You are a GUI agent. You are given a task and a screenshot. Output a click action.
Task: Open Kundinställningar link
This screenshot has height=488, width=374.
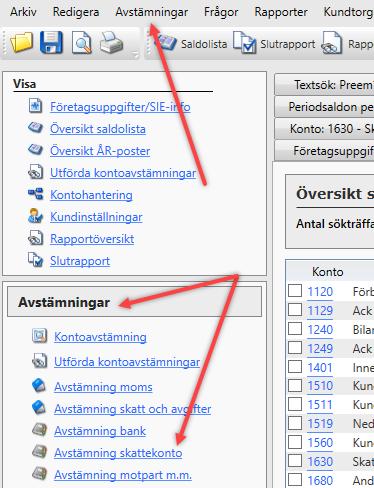pos(96,217)
